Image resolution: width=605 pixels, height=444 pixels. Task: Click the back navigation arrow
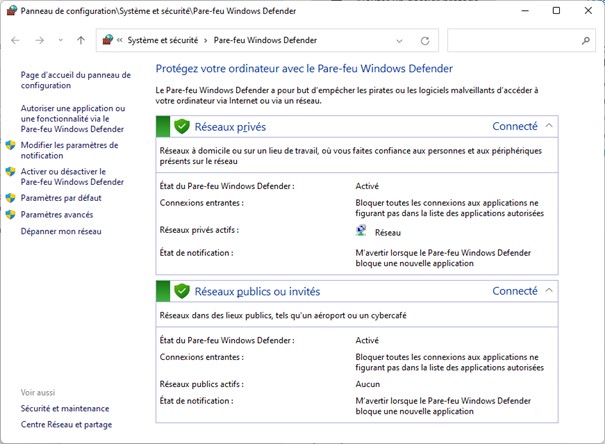pos(15,41)
